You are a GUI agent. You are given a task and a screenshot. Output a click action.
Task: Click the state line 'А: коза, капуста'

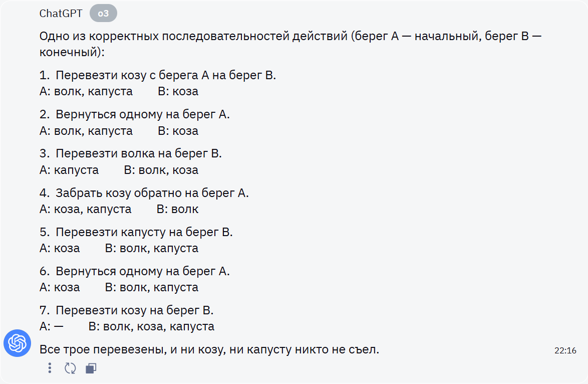pyautogui.click(x=85, y=209)
